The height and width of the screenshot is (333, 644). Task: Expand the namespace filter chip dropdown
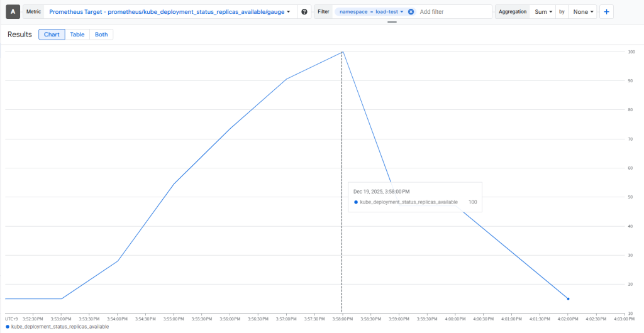pyautogui.click(x=401, y=12)
